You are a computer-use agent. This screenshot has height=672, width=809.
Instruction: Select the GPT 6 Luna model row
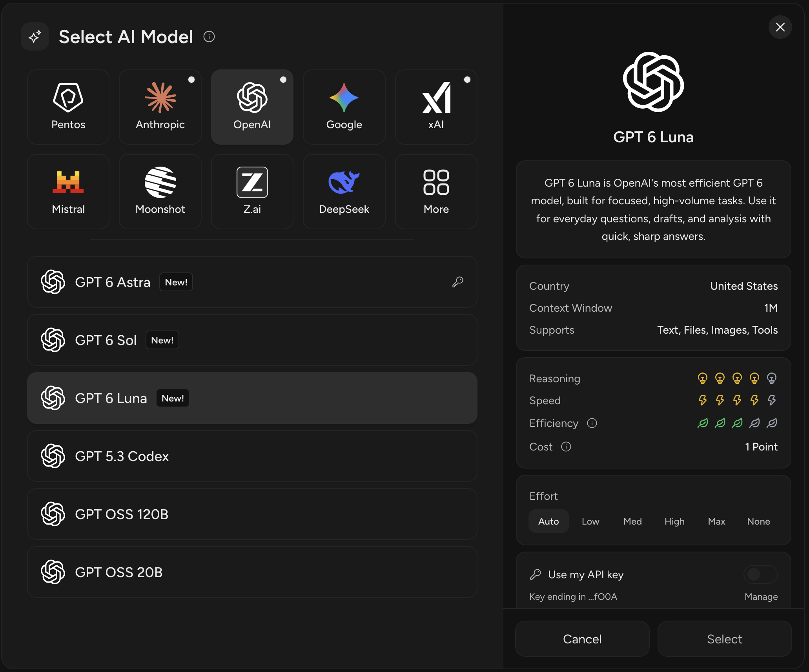point(252,398)
